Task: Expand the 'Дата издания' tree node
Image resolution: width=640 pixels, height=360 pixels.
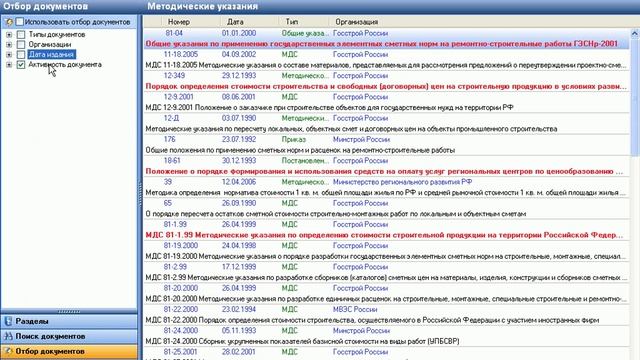Action: pos(9,55)
